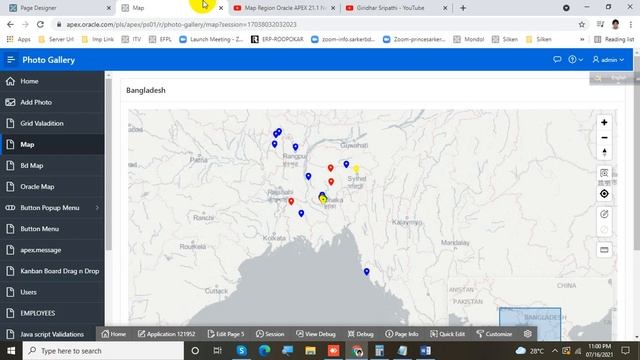Open File Explorer from taskbar
Viewport: 640px width, 360px height.
[310, 351]
